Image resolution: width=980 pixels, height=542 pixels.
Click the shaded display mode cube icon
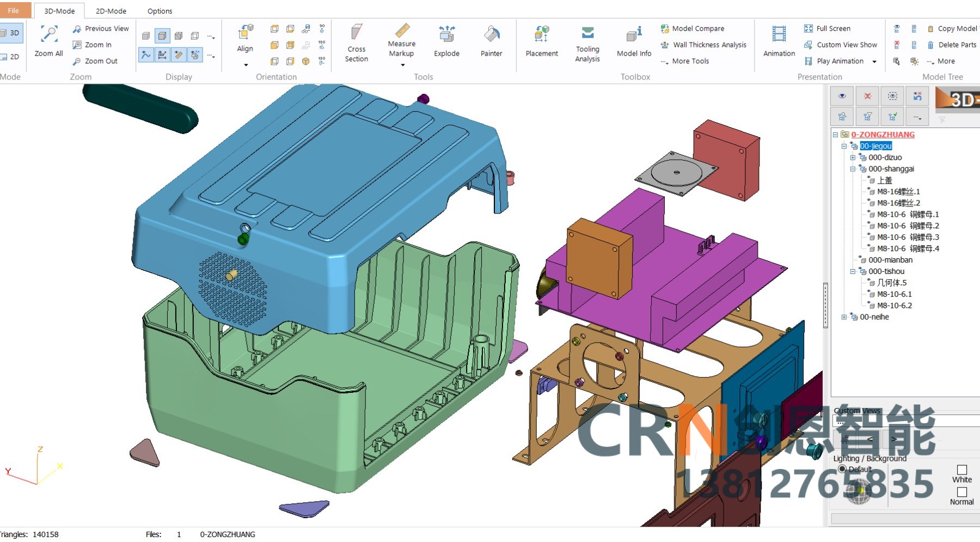coord(146,36)
